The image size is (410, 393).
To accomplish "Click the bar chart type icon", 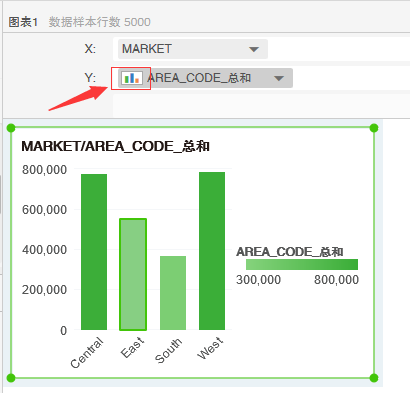I will pyautogui.click(x=131, y=78).
